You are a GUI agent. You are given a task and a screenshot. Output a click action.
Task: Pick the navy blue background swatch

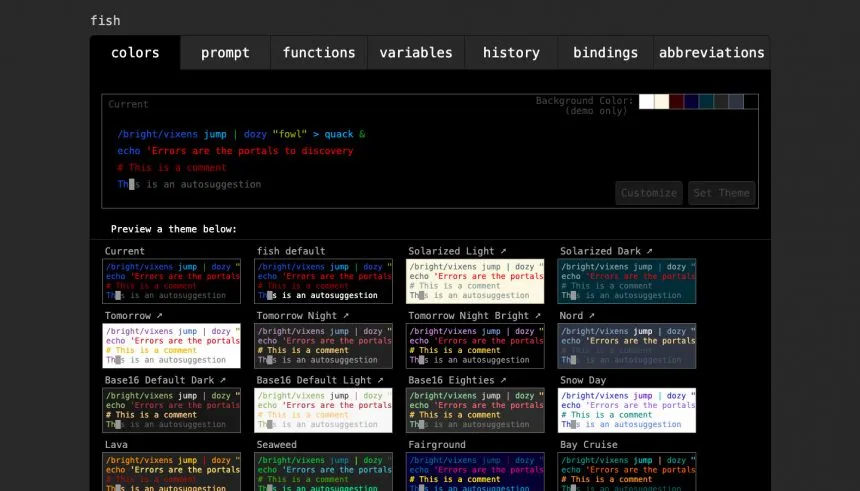[x=691, y=101]
